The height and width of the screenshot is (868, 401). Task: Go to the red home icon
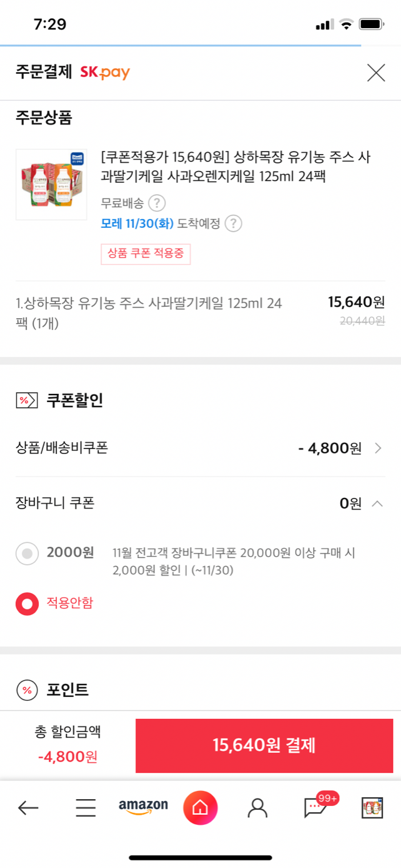pos(200,808)
